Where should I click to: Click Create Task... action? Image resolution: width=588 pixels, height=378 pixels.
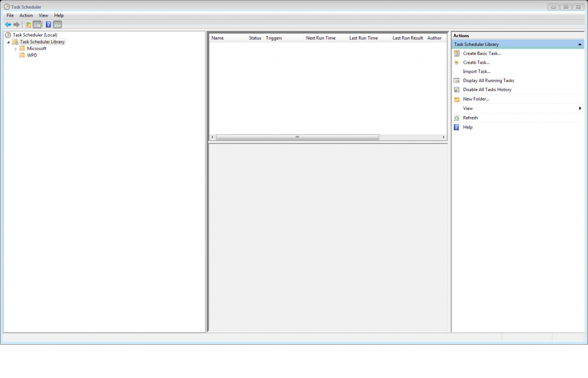point(476,63)
